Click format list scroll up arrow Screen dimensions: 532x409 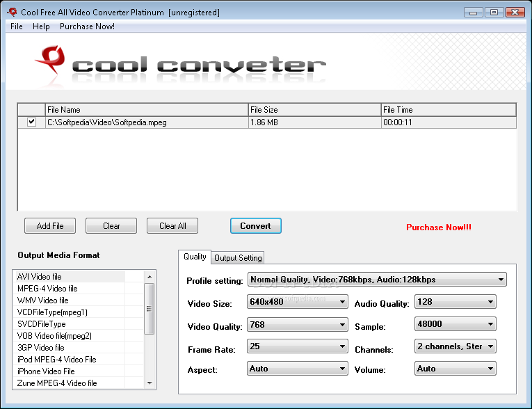coord(150,277)
